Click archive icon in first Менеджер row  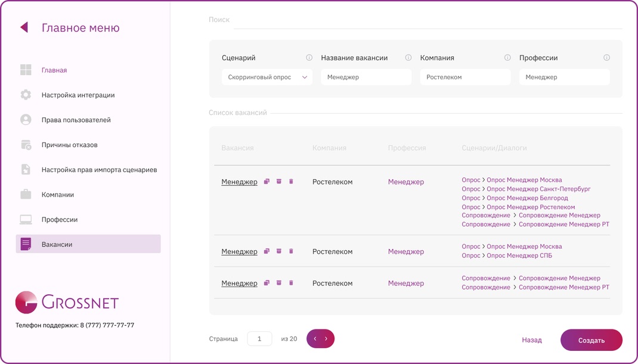(x=278, y=181)
